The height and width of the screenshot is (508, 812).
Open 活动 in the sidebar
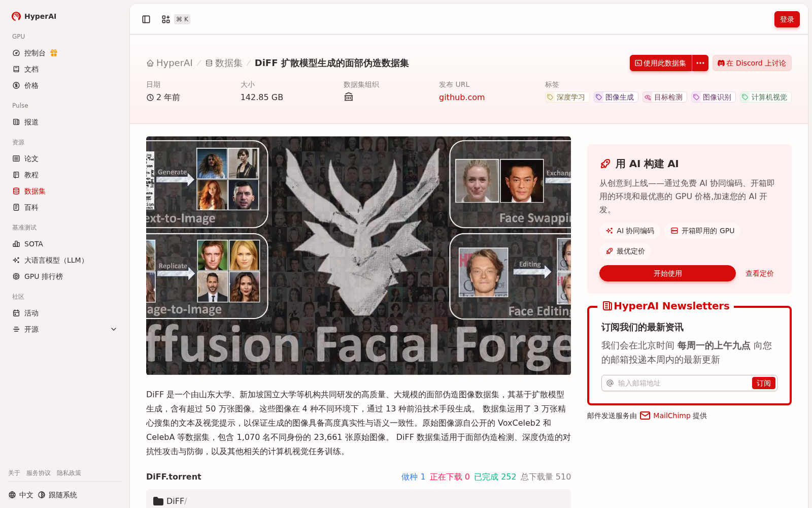[x=65, y=313]
